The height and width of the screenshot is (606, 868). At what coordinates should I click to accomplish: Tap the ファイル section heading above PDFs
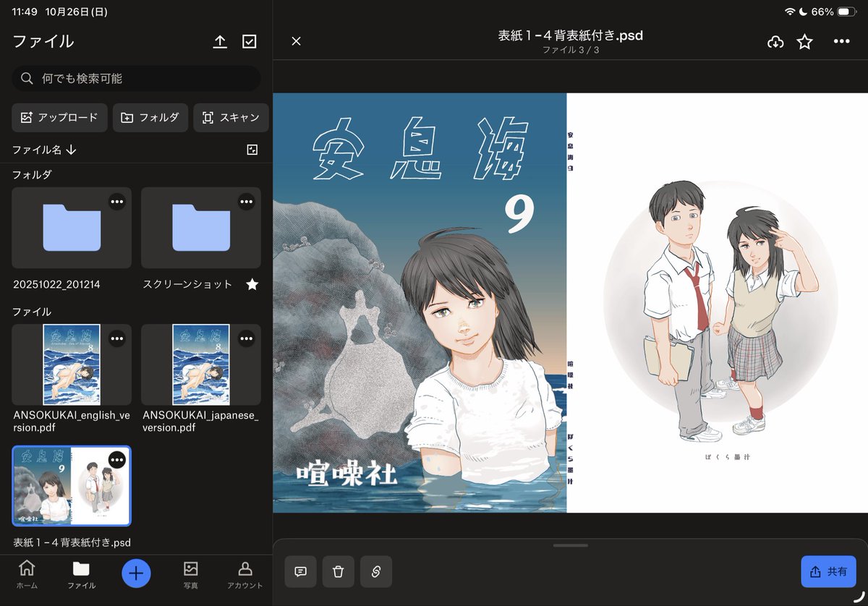(x=32, y=312)
